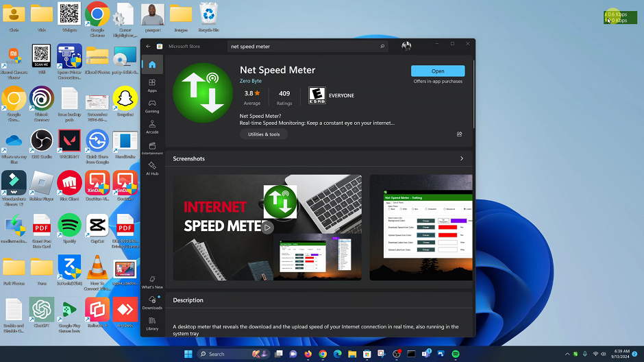
Task: Select the Reflector 4 desktop icon
Action: (x=97, y=313)
